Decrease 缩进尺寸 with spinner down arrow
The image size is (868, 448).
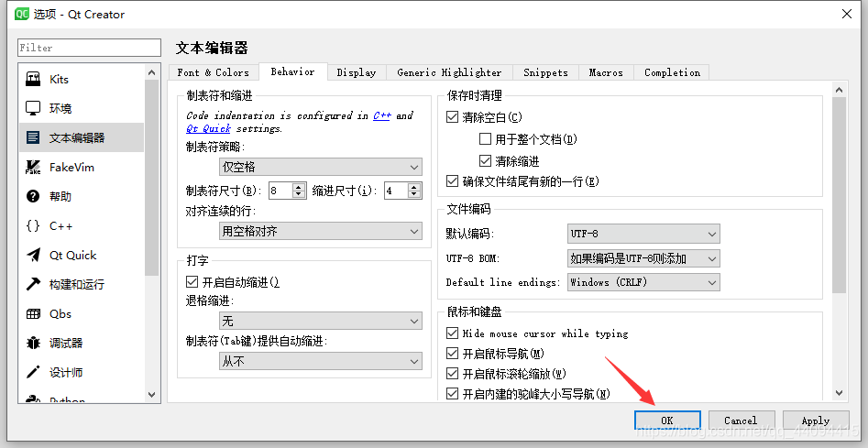(x=414, y=194)
